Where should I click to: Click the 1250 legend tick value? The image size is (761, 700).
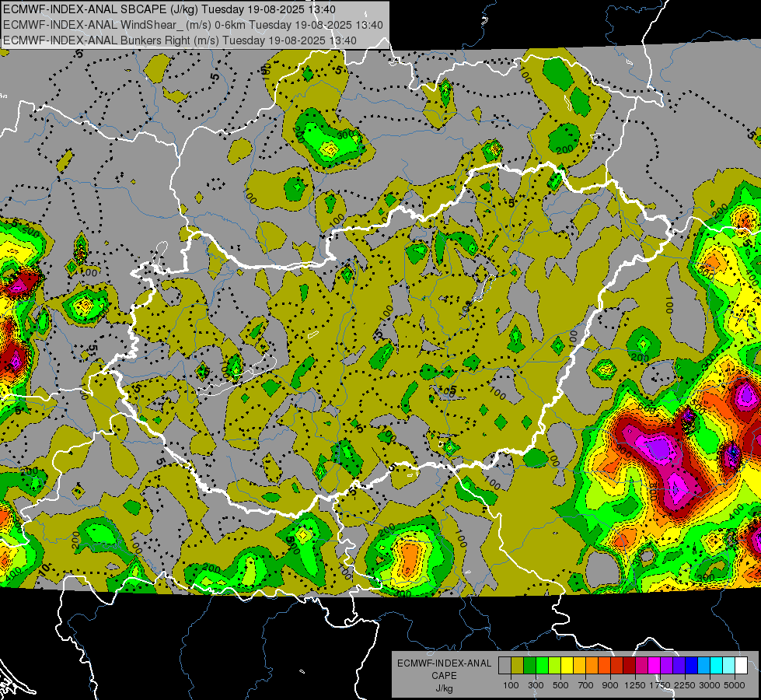(635, 685)
